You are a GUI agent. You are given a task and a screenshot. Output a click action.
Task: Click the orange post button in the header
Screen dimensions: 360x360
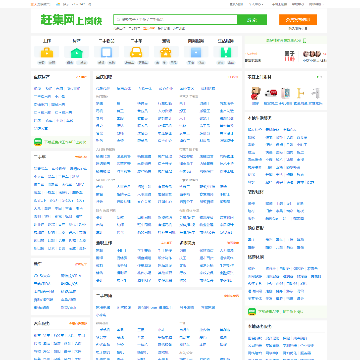pyautogui.click(x=298, y=19)
